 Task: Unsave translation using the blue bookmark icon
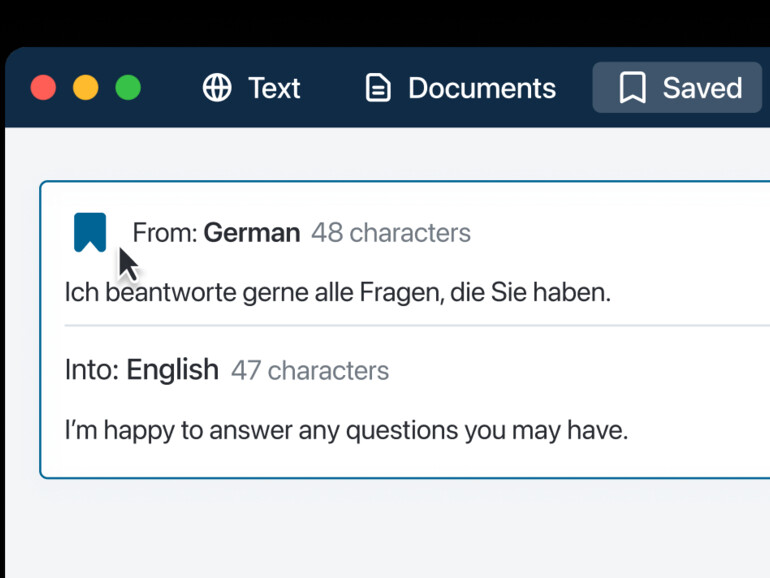pos(90,232)
